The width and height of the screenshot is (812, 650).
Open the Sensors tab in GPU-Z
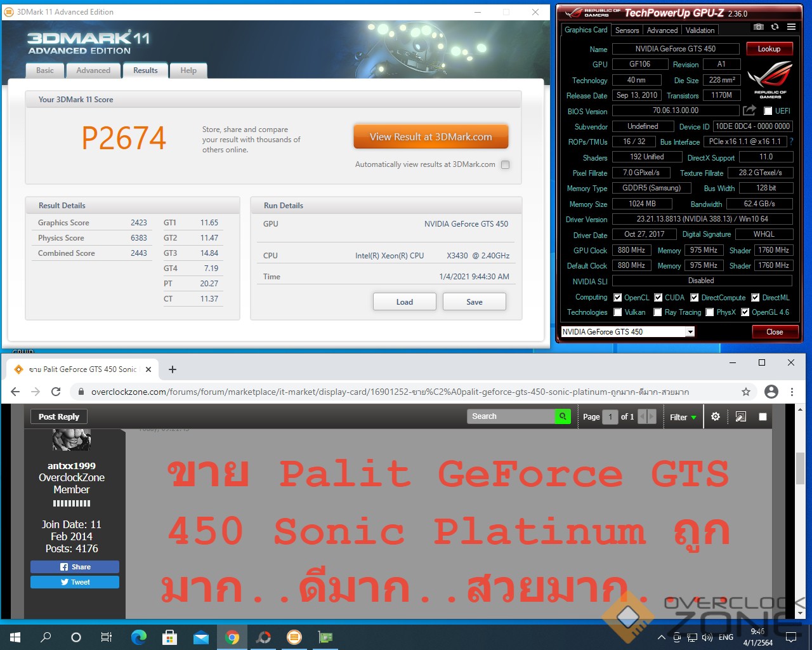[x=627, y=30]
